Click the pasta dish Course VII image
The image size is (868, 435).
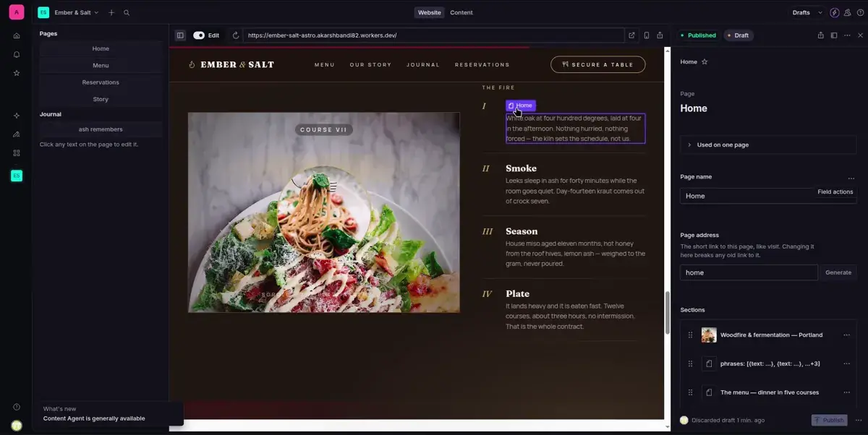(324, 212)
